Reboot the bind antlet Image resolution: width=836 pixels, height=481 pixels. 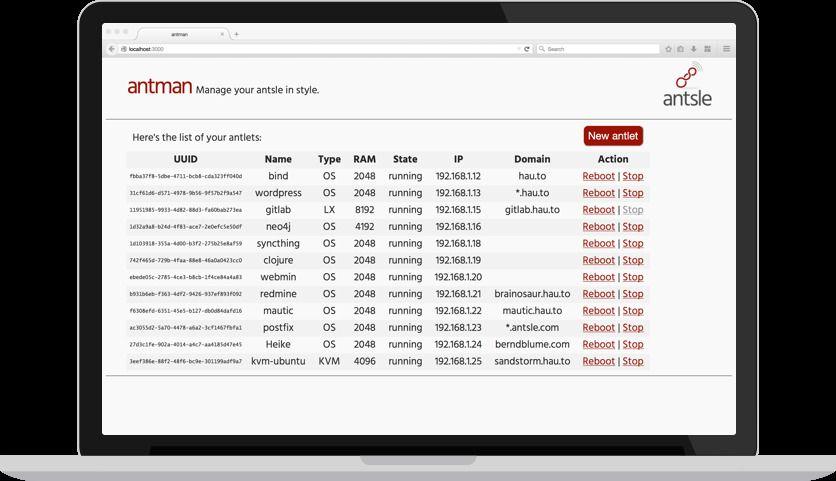(x=598, y=176)
